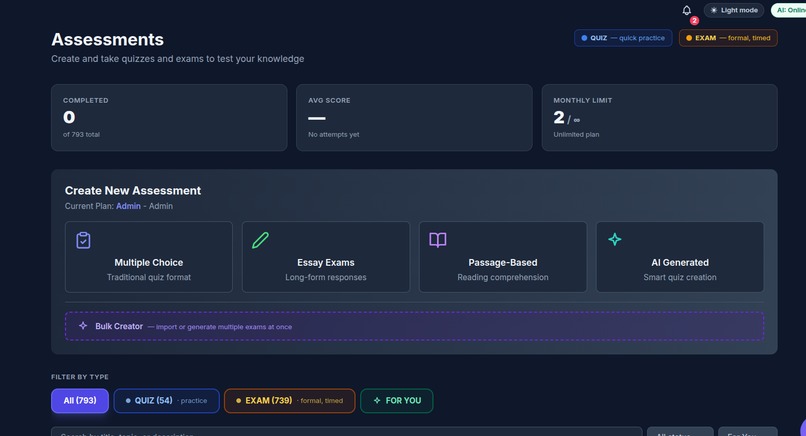Click the FILTER BY TYPE label

coord(80,377)
